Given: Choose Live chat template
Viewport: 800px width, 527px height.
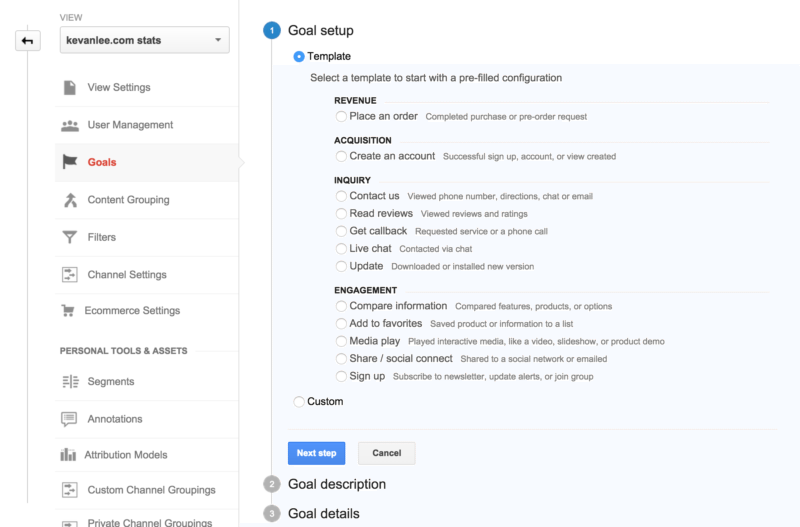Looking at the screenshot, I should point(341,248).
